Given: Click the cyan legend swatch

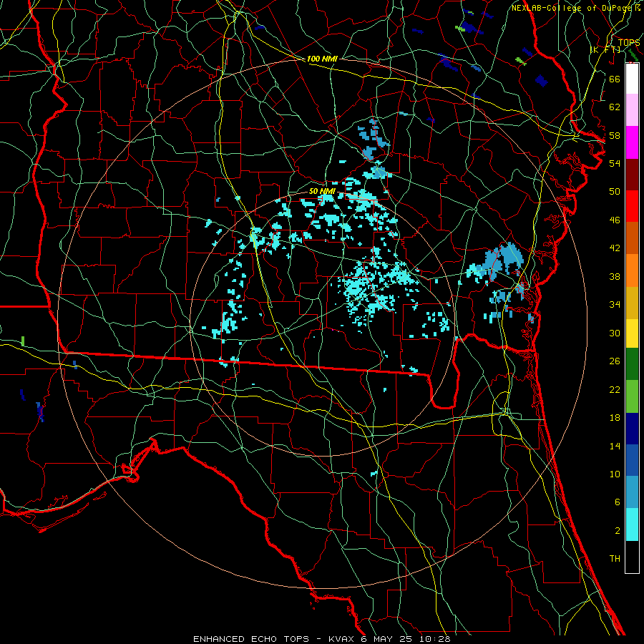Looking at the screenshot, I should click(632, 525).
